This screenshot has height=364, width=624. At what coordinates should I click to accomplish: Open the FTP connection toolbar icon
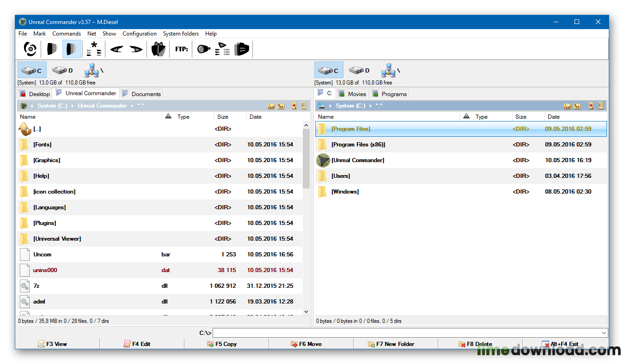tap(181, 49)
